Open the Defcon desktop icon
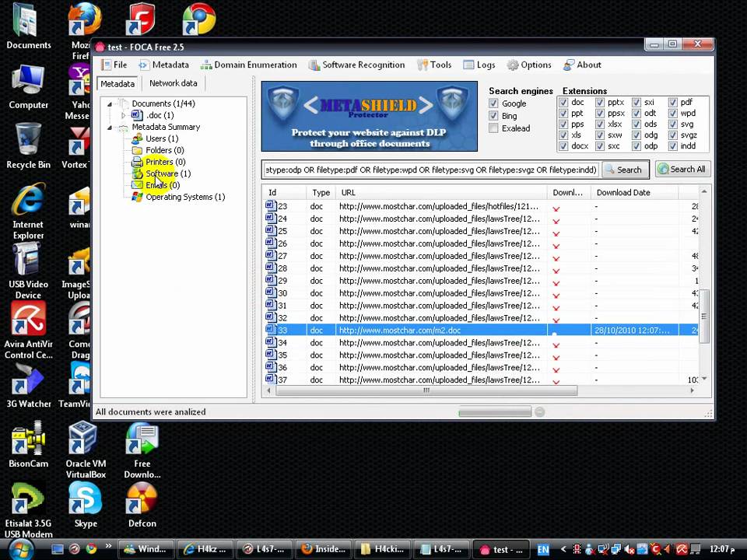The image size is (747, 560). pyautogui.click(x=142, y=505)
